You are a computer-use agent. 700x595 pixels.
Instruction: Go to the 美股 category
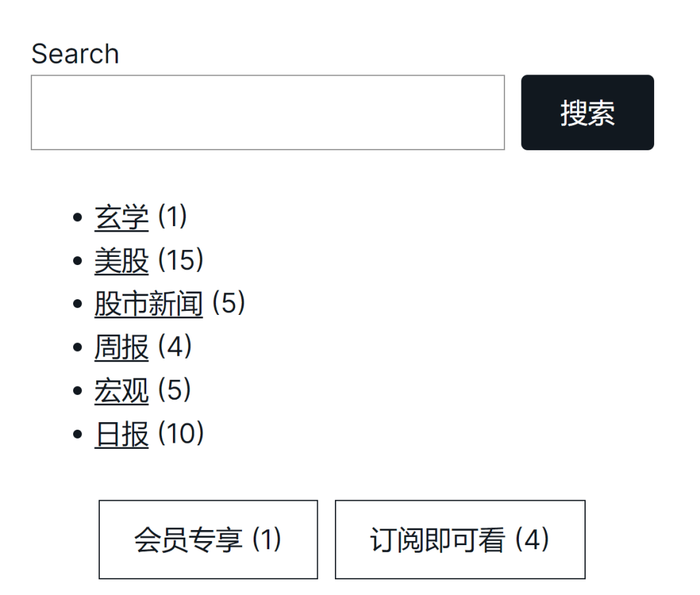tap(121, 260)
